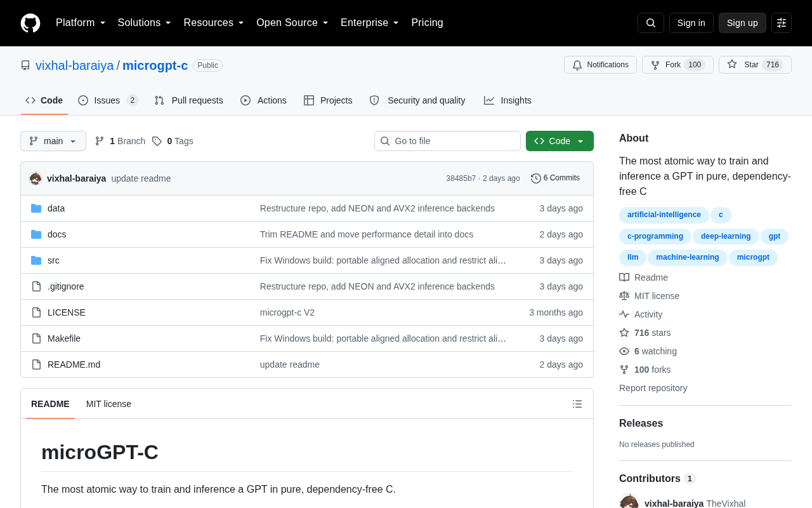Expand the Resources menu
This screenshot has width=812, height=508.
214,23
